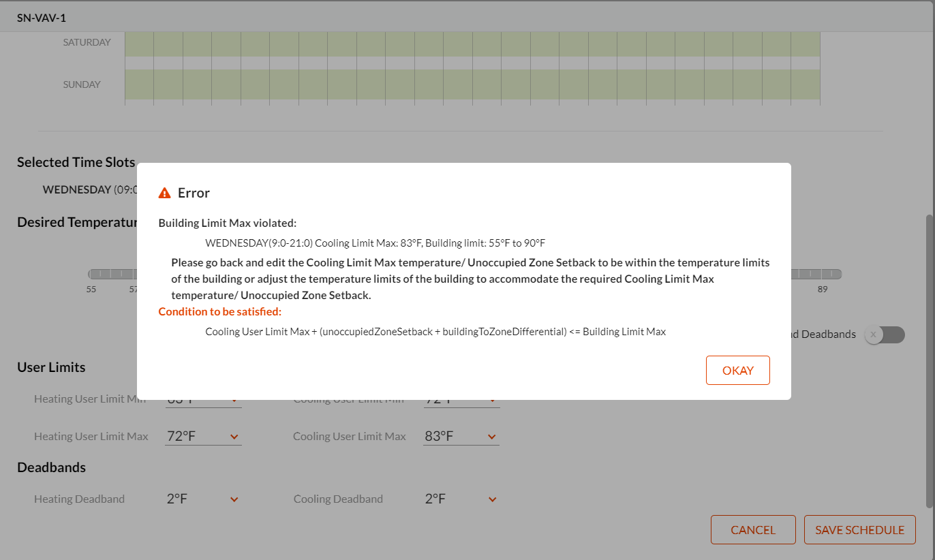Click the Sunday schedule row

[x=472, y=84]
